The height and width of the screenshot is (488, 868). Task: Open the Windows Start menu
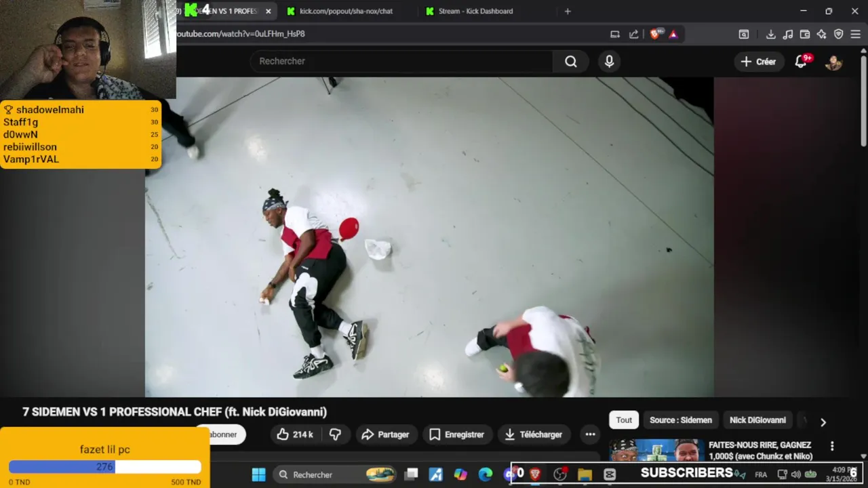tap(259, 475)
